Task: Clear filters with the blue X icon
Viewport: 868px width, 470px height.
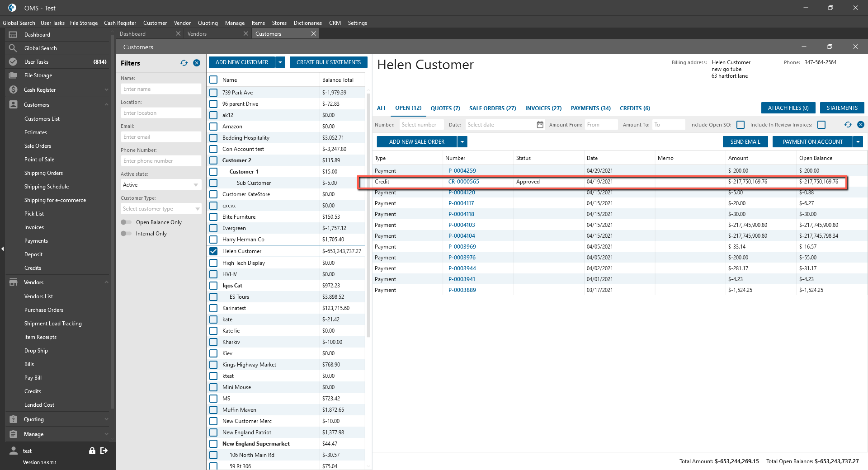Action: click(x=197, y=63)
